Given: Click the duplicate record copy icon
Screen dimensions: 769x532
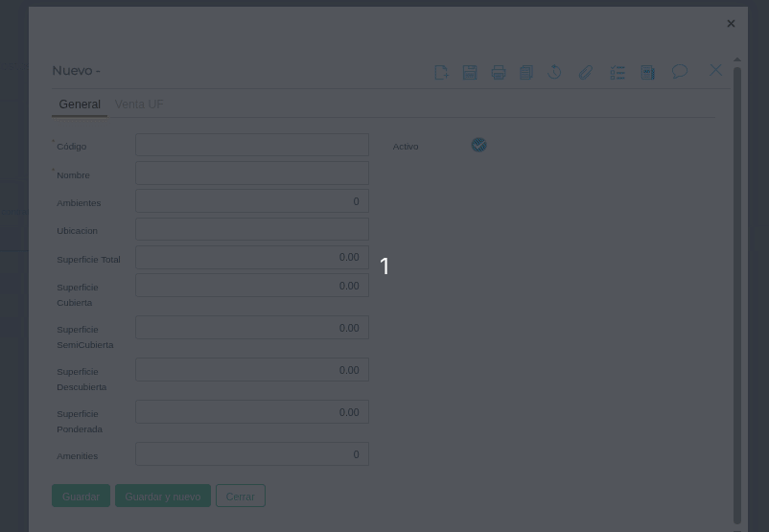Looking at the screenshot, I should tap(526, 72).
